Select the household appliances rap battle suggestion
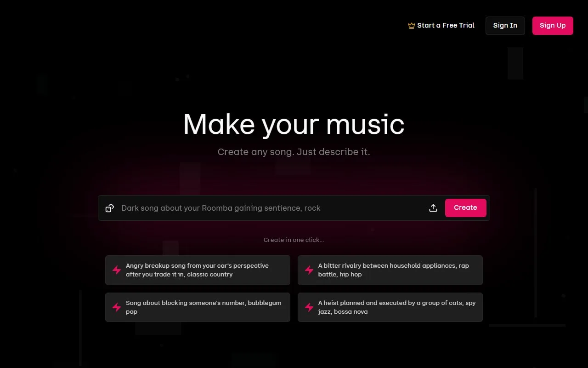 [x=390, y=270]
